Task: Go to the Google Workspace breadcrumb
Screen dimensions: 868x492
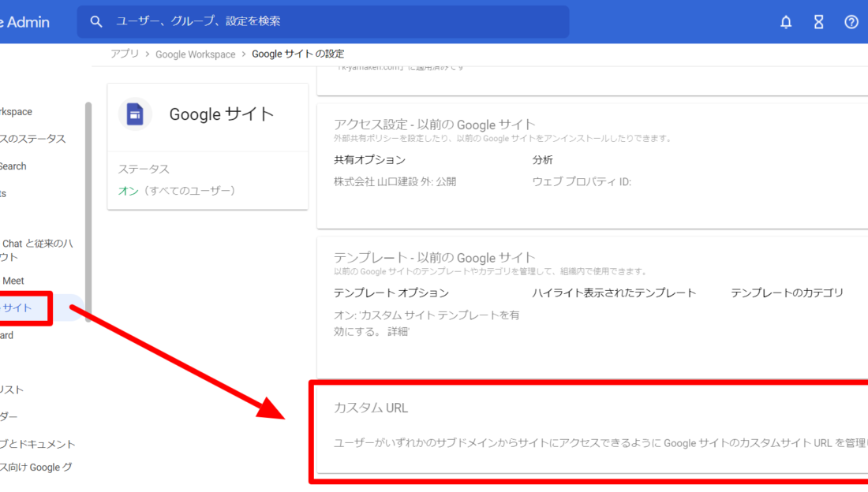Action: (x=196, y=54)
